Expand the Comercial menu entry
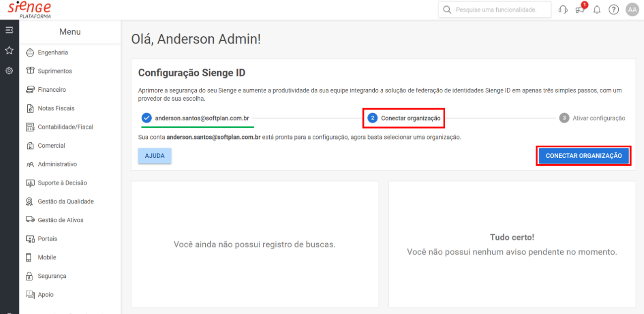The height and width of the screenshot is (314, 644). 50,145
